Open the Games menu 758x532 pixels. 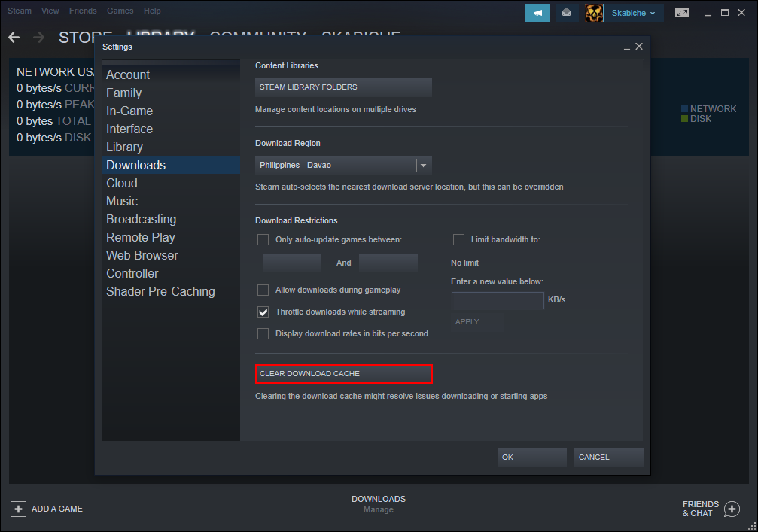coord(120,11)
